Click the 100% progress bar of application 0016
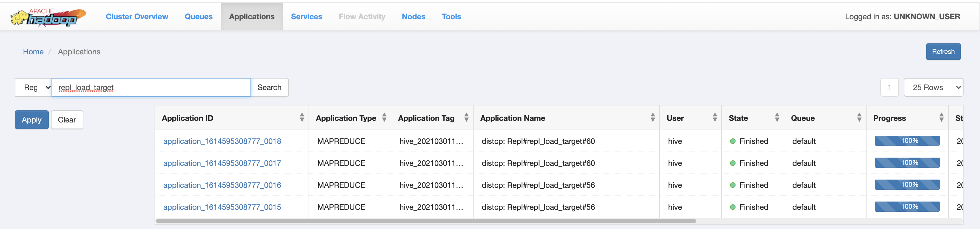This screenshot has width=980, height=229. (907, 185)
